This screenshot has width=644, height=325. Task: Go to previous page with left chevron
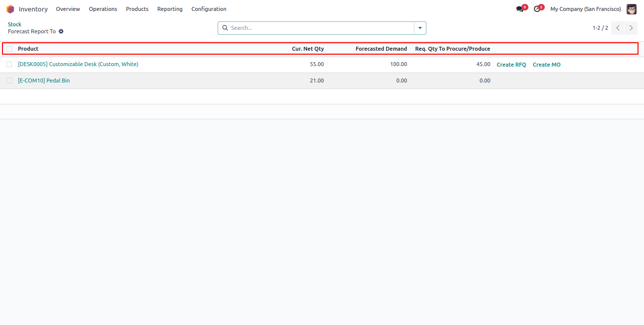pos(618,28)
